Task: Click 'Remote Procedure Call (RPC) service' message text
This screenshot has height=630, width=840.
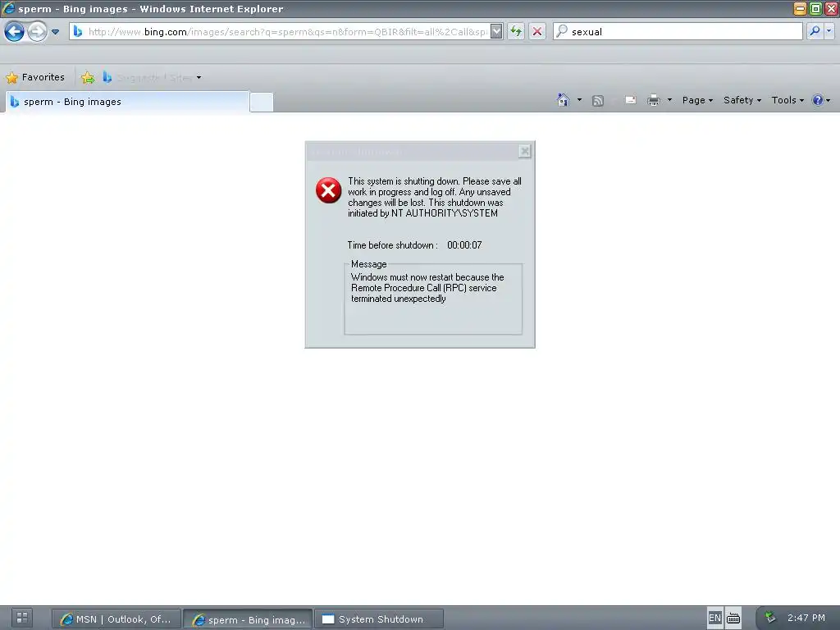Action: [x=424, y=288]
